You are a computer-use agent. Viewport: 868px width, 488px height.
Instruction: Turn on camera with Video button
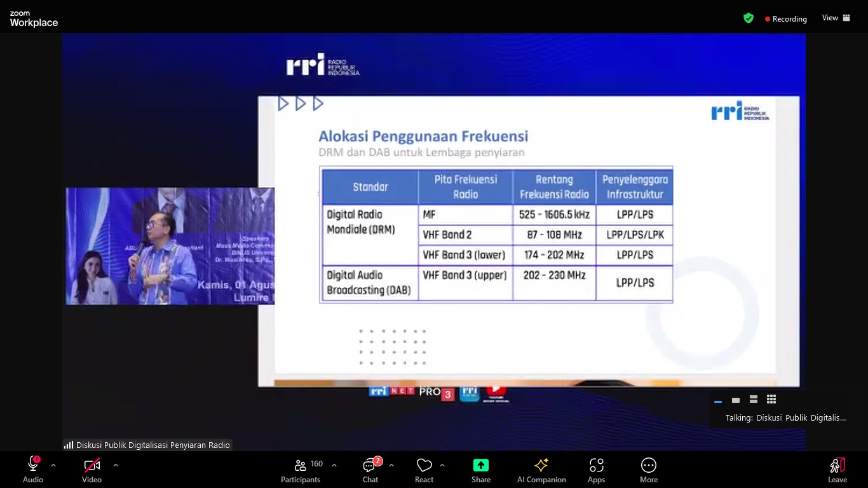pos(92,465)
